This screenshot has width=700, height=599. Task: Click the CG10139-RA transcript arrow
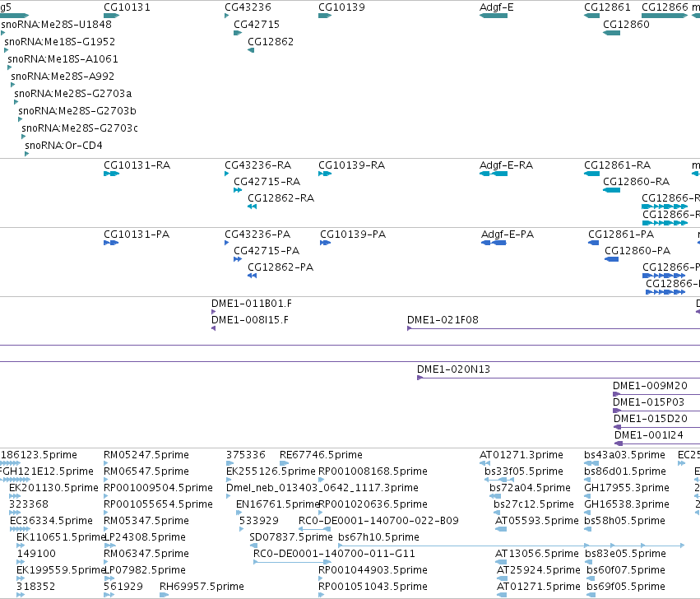click(325, 174)
